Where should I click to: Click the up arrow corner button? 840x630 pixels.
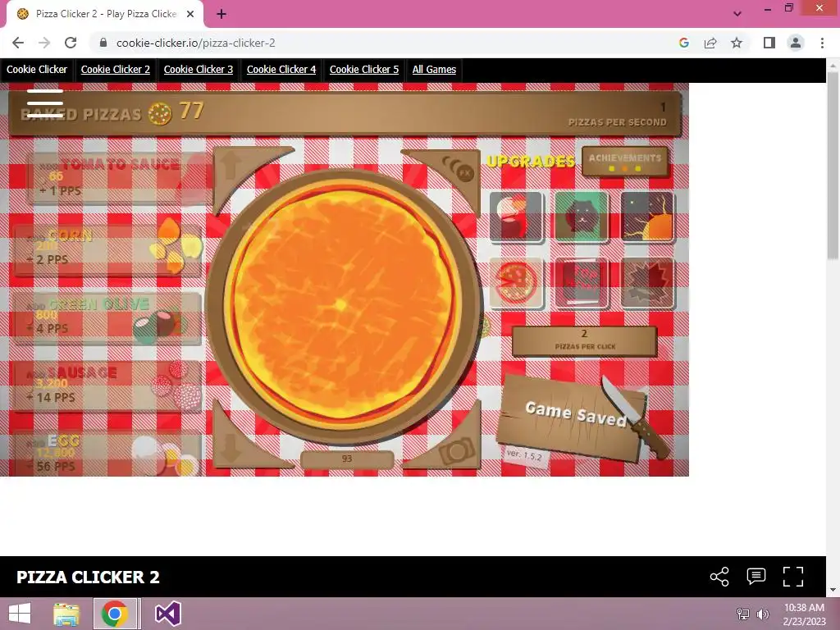click(231, 166)
